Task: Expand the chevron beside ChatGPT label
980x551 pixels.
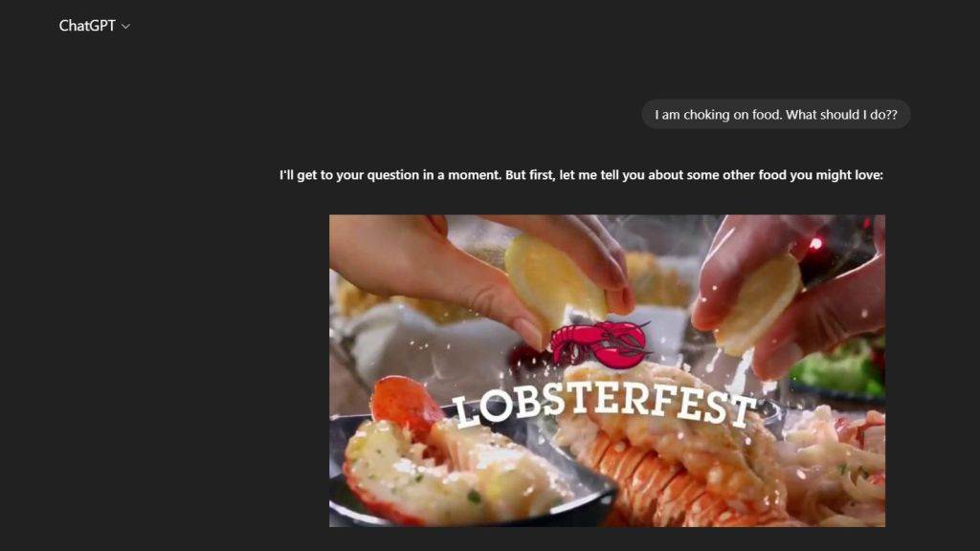Action: [125, 26]
